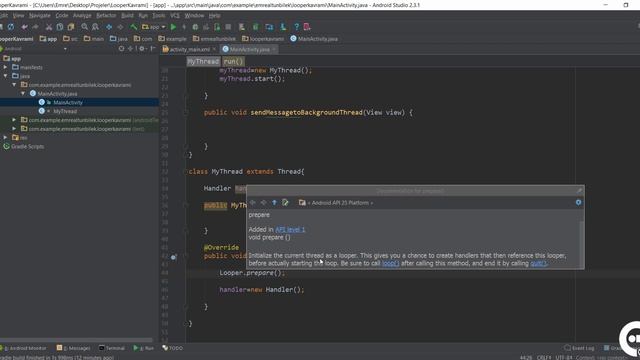Viewport: 640px width, 360px height.
Task: Click the Copy icon in the toolbar
Action: coord(60,27)
